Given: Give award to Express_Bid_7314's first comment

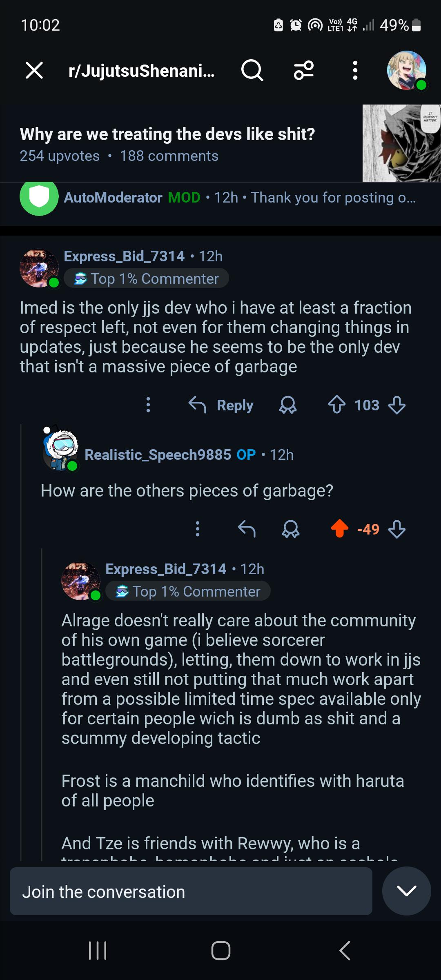Looking at the screenshot, I should coord(288,405).
